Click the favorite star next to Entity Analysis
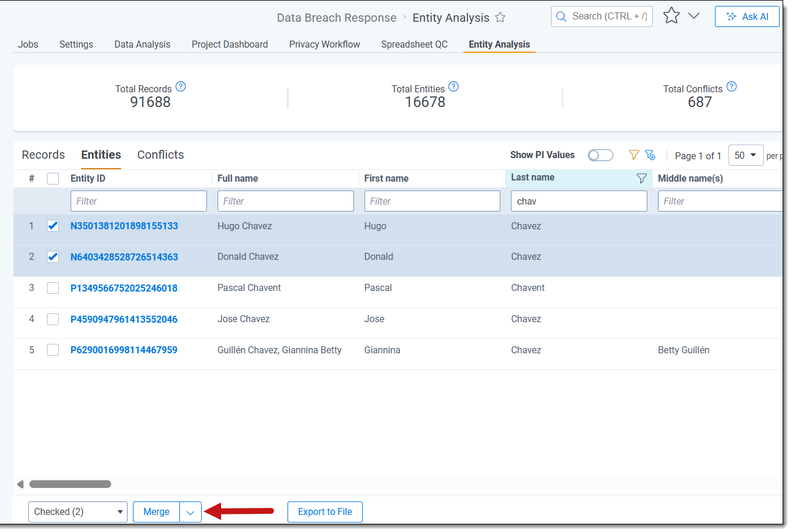 (500, 18)
